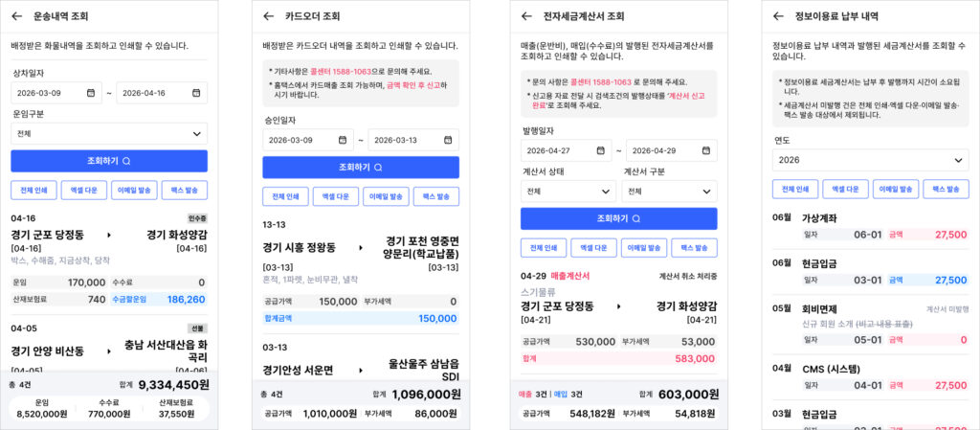The image size is (980, 430).
Task: Click 조회하기 on 전자세금계산서 조회 screen
Action: pos(619,218)
